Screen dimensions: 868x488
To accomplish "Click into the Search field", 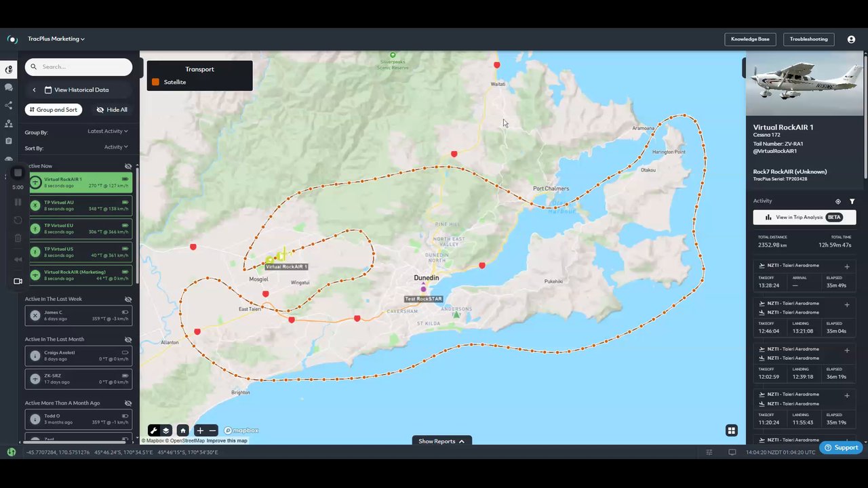I will pos(79,66).
